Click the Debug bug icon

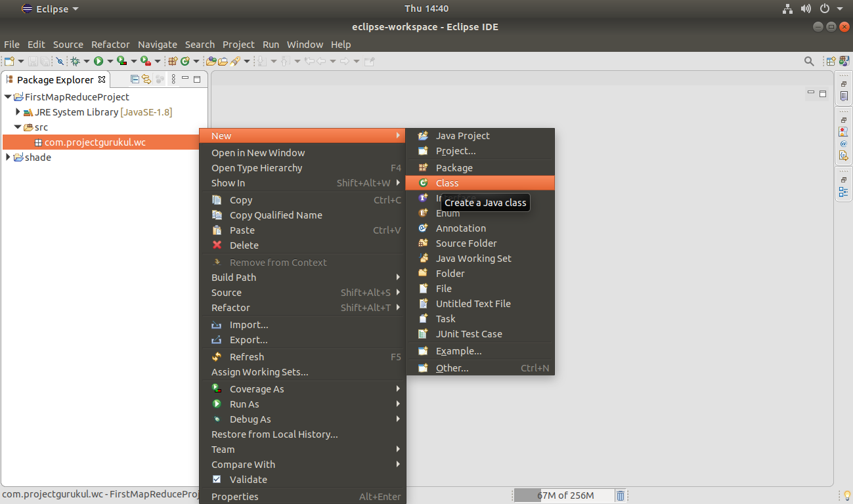click(x=75, y=61)
